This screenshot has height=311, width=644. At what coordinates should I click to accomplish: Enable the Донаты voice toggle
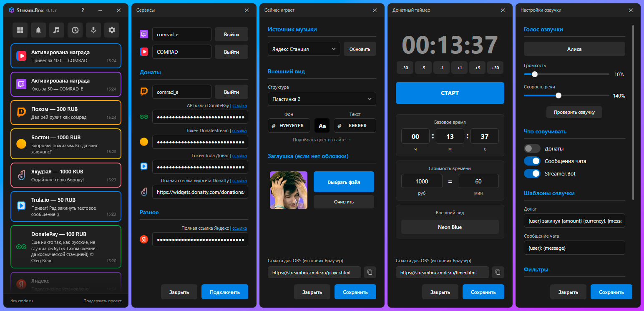coord(532,148)
